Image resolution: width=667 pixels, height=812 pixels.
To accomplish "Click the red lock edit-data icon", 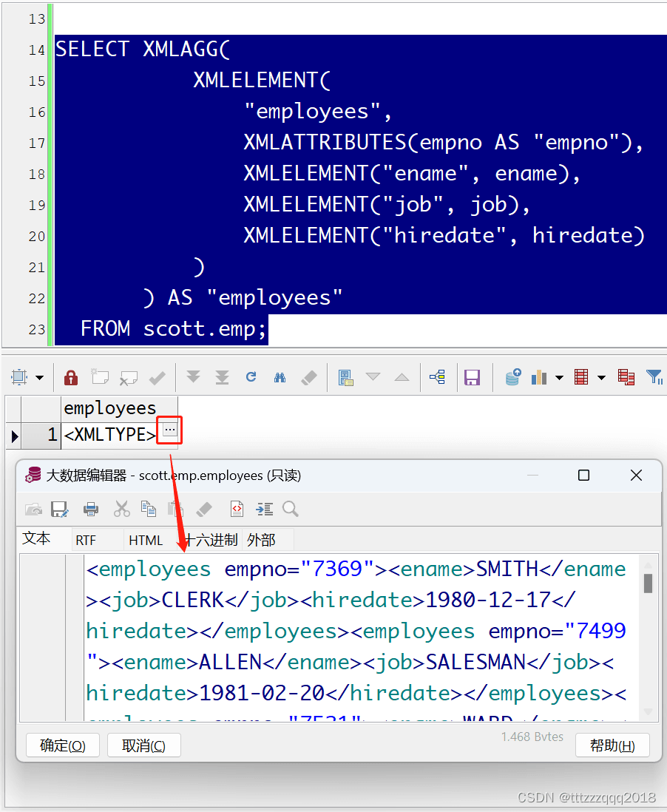I will (x=71, y=377).
